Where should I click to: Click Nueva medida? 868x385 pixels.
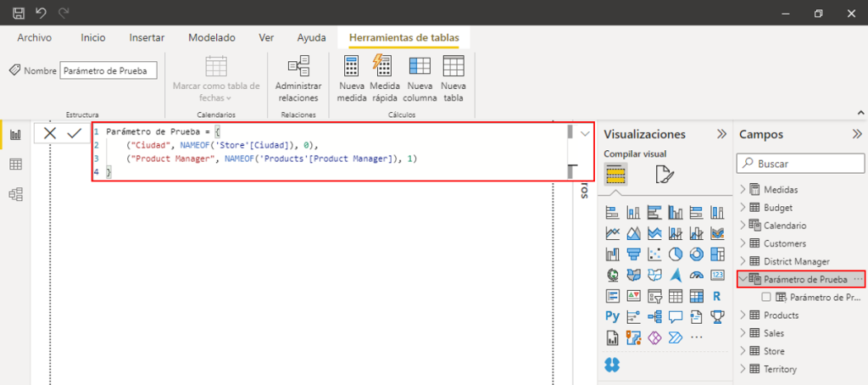[x=352, y=79]
